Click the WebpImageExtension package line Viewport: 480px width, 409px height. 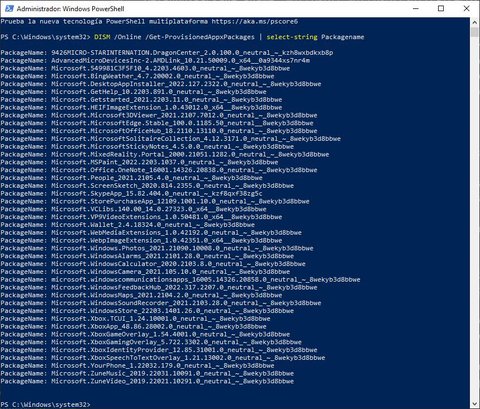(x=141, y=241)
